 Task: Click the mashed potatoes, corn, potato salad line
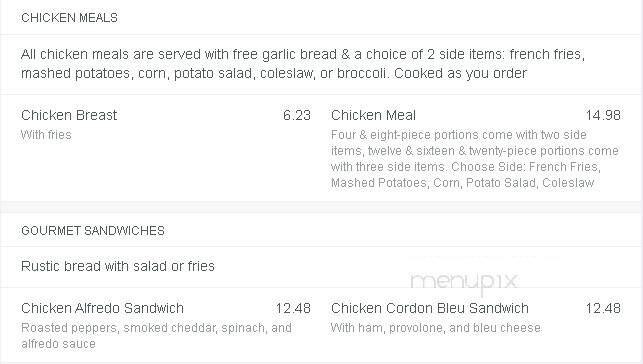[x=274, y=73]
